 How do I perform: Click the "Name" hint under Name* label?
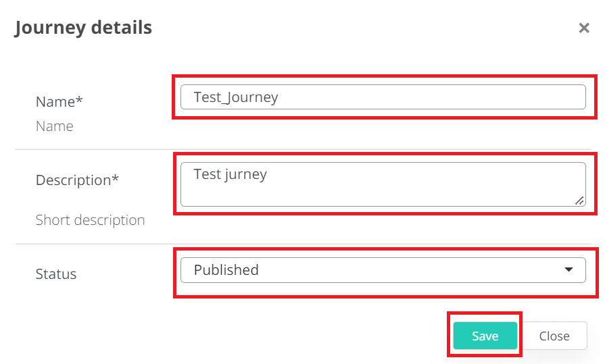(54, 126)
